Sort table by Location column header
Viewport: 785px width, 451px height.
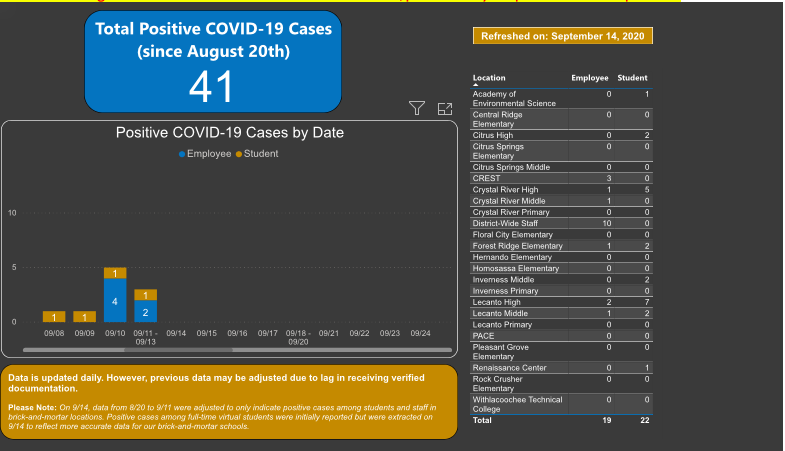coord(489,78)
